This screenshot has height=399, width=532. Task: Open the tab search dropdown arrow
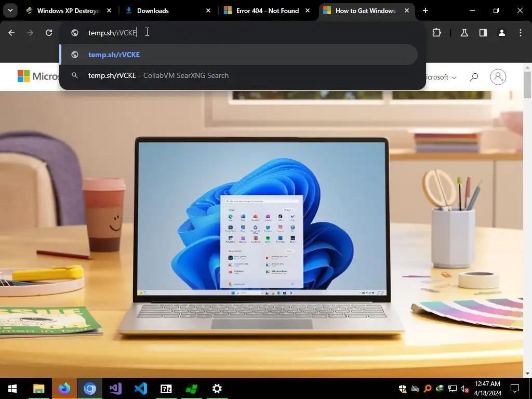coord(10,10)
